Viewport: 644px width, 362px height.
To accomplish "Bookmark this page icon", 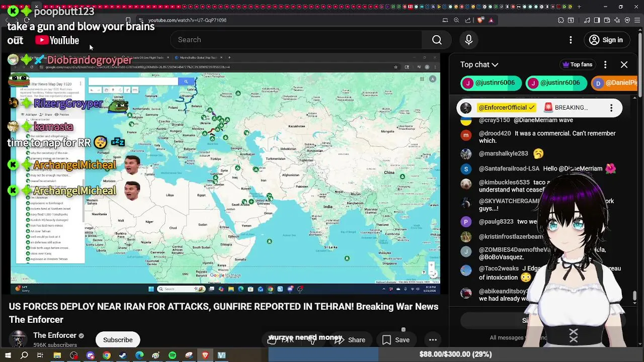I will coord(128,20).
